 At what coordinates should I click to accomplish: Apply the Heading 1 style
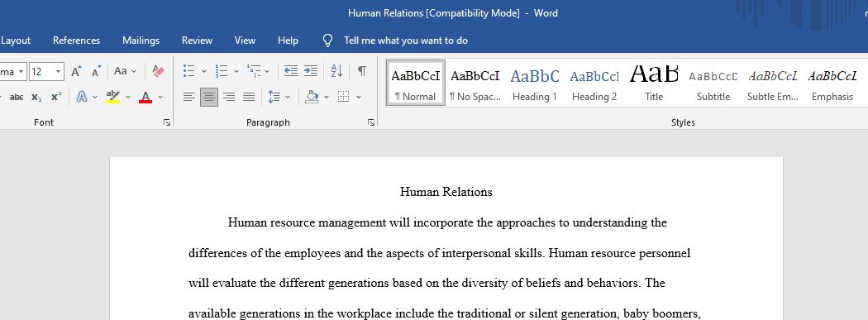pos(535,83)
